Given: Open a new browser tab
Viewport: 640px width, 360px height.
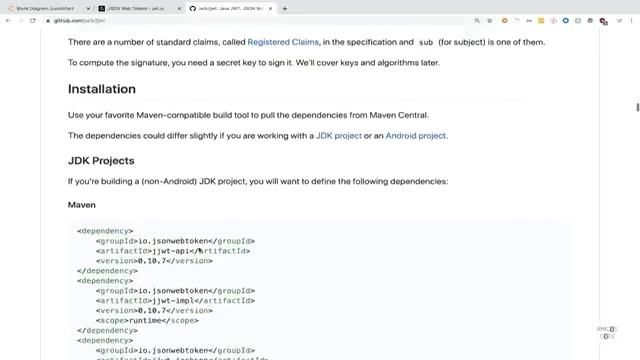Looking at the screenshot, I should [284, 8].
